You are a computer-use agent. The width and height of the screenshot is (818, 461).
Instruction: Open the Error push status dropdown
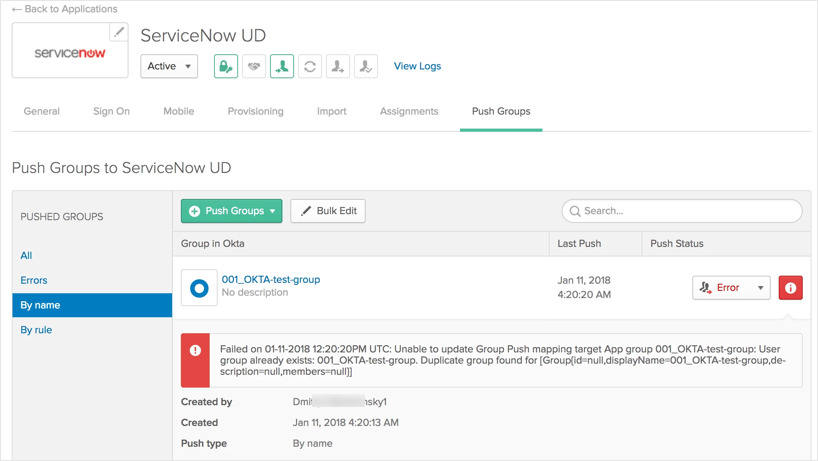pos(730,287)
